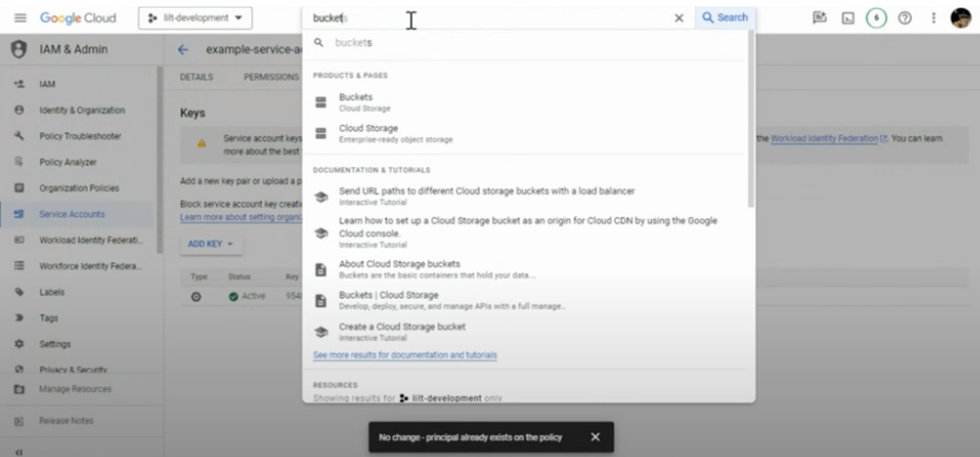Click the user account avatar

pyautogui.click(x=961, y=18)
